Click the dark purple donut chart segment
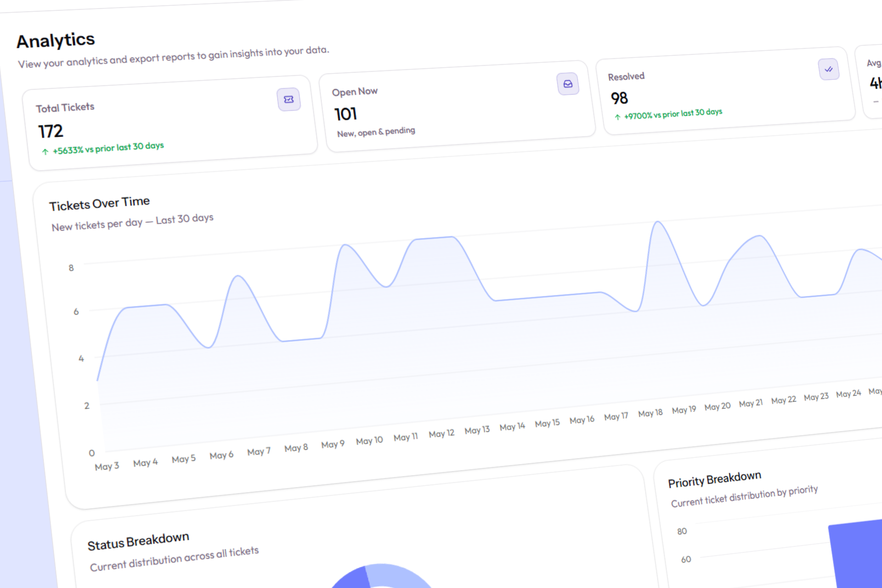The width and height of the screenshot is (882, 588). (353, 578)
